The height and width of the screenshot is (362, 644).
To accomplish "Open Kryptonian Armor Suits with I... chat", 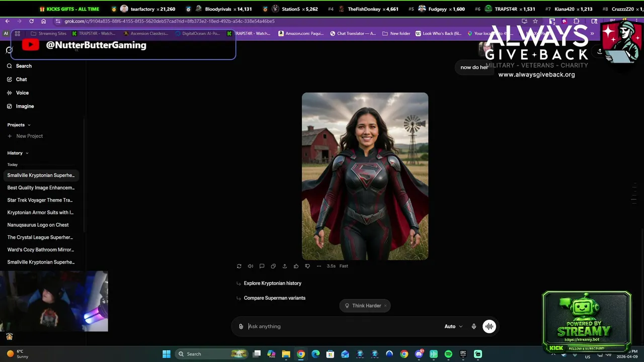I will point(41,213).
